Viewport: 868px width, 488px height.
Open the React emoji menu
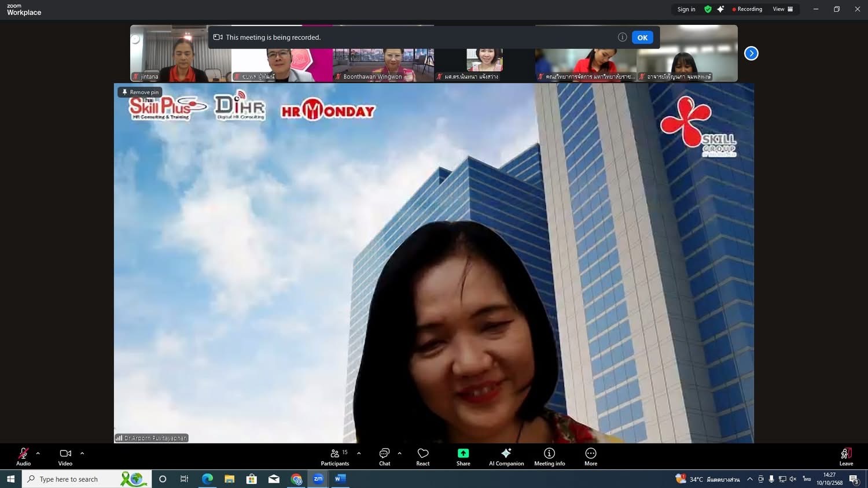[x=423, y=456]
